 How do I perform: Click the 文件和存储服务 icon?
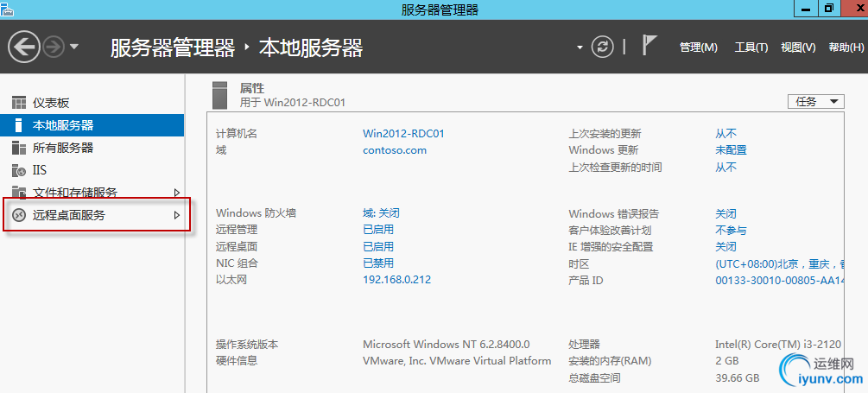[x=19, y=193]
